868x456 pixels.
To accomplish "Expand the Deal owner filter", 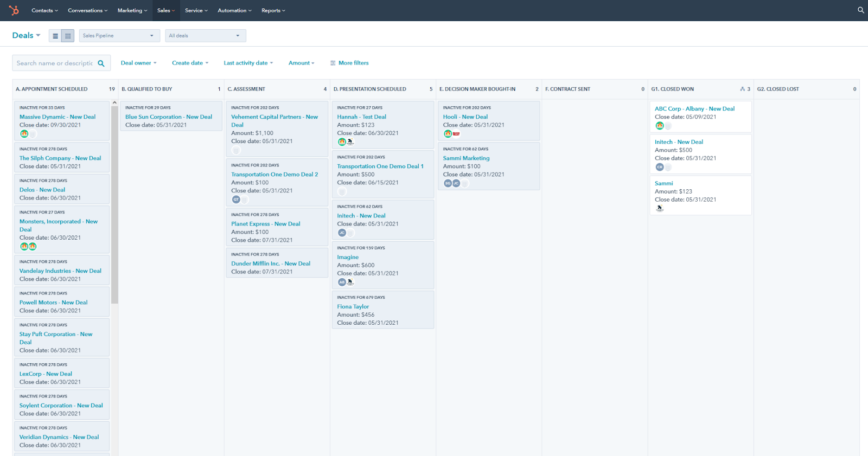I will 139,63.
